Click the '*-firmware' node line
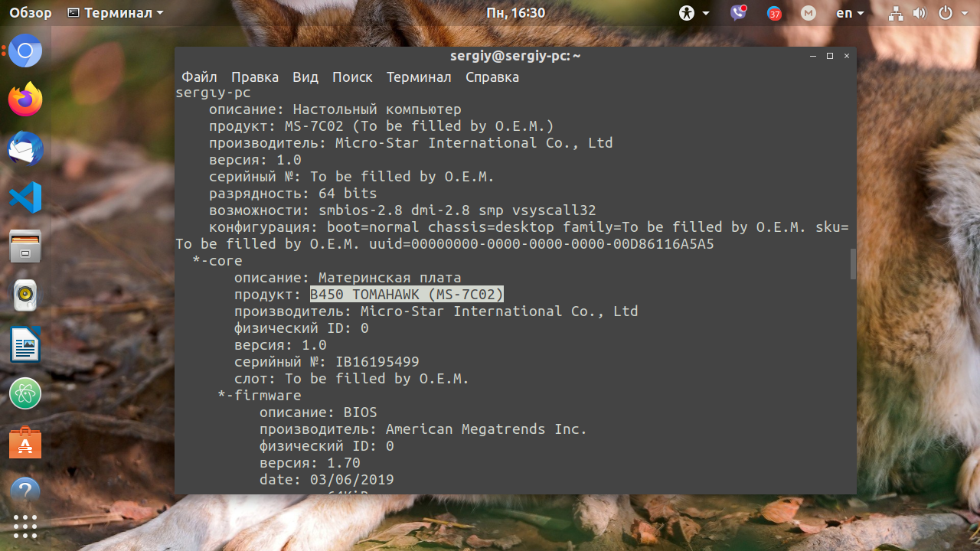This screenshot has height=551, width=980. (x=260, y=396)
